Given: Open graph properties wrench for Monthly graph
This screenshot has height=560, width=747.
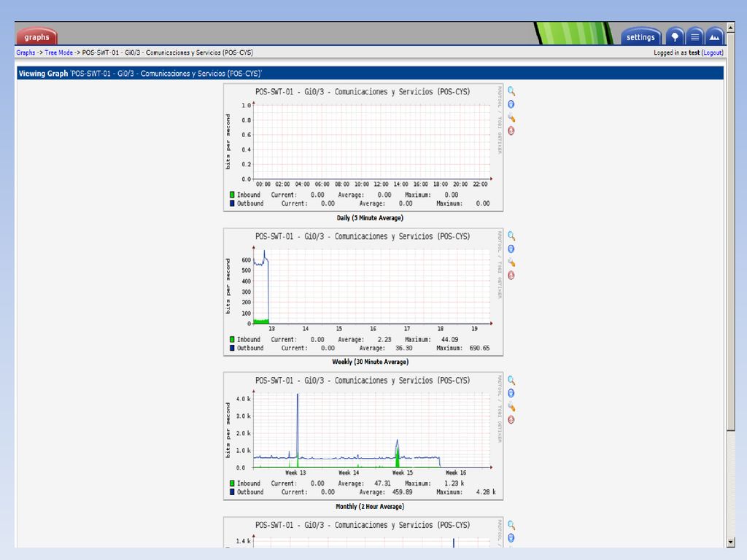Looking at the screenshot, I should coord(511,406).
